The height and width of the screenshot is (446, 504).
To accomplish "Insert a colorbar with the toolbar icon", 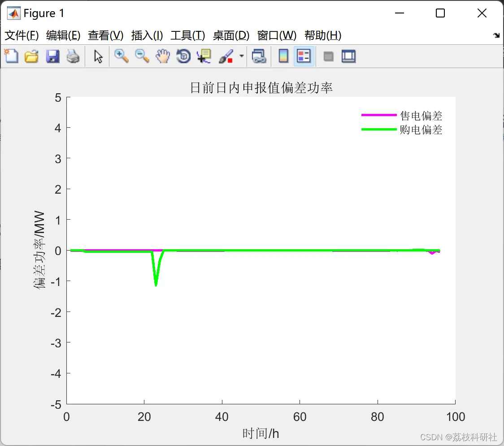I will [x=283, y=56].
